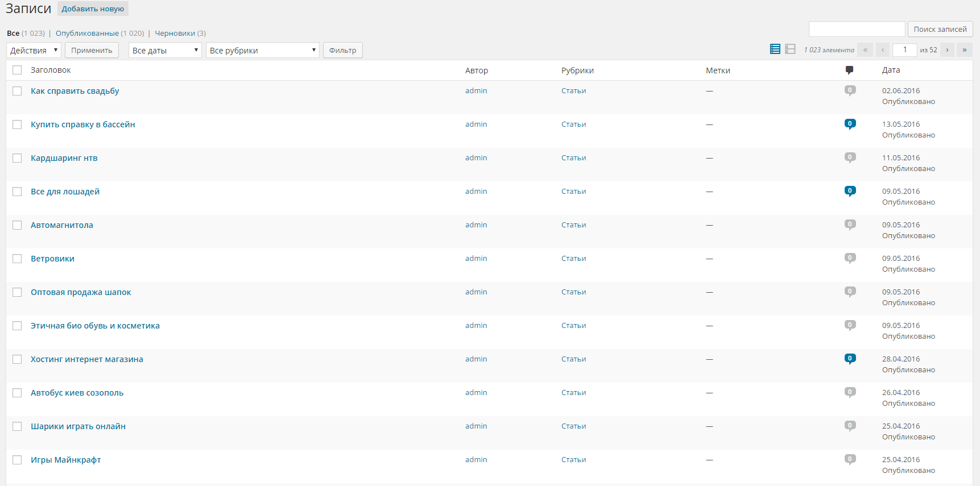Image resolution: width=980 pixels, height=486 pixels.
Task: Open comment bubble for Оптовая продажа шапок
Action: [x=850, y=292]
